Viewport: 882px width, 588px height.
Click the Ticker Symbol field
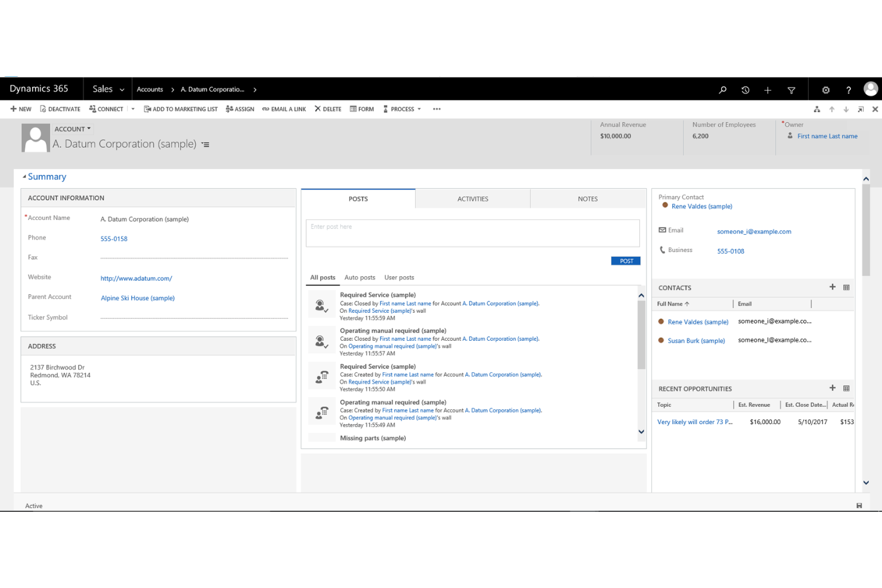click(x=194, y=318)
